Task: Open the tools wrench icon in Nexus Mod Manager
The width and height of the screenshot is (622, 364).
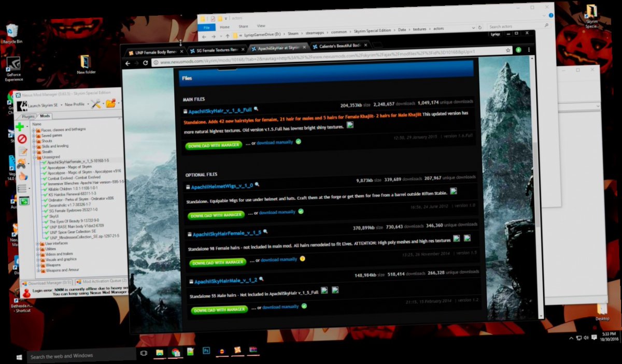Action: click(x=96, y=104)
